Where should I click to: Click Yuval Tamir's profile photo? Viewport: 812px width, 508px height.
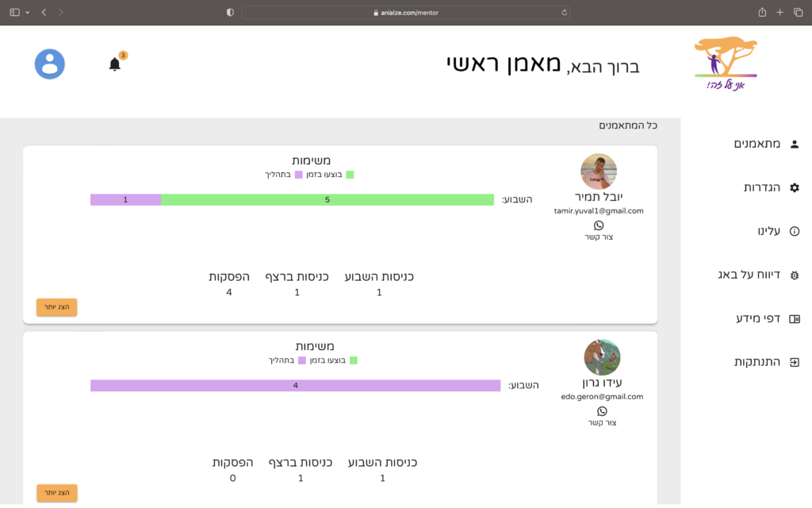(x=599, y=171)
